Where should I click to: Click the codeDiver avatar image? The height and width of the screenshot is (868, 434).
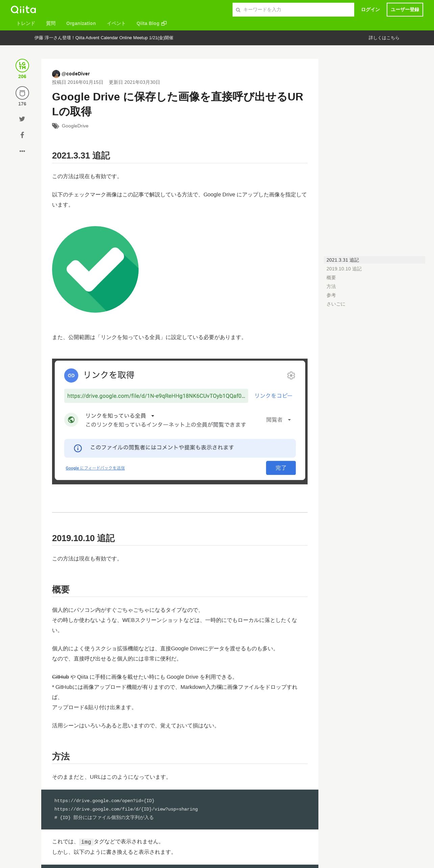(x=56, y=74)
